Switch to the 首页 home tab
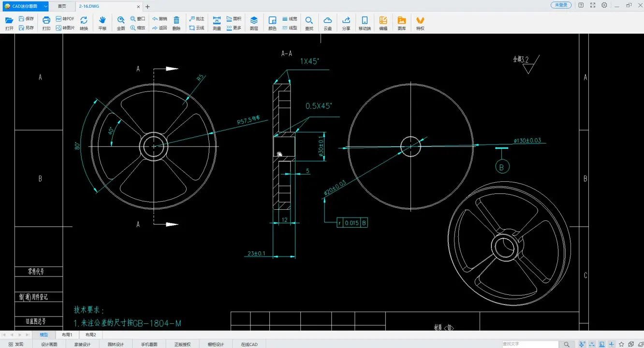The image size is (644, 348). [x=62, y=6]
